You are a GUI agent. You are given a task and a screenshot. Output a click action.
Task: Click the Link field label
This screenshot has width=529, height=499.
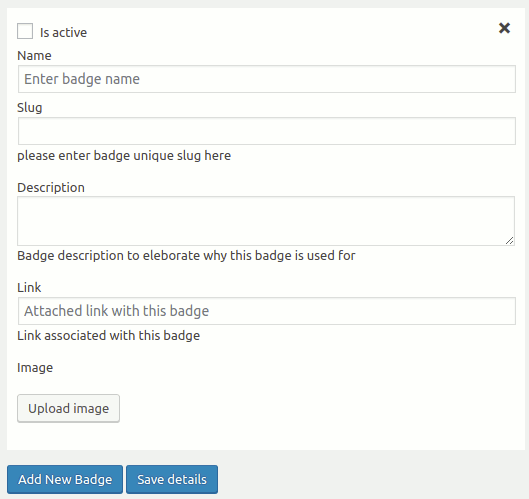(29, 287)
